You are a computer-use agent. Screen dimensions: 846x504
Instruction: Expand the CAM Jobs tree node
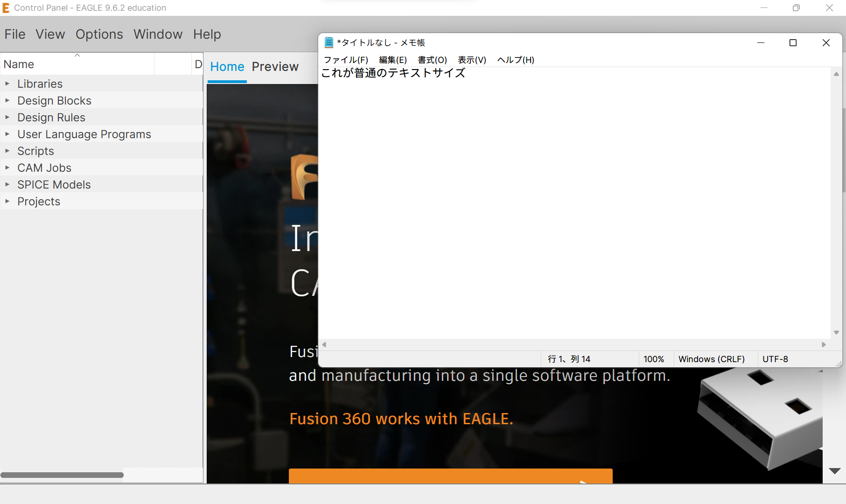tap(7, 168)
